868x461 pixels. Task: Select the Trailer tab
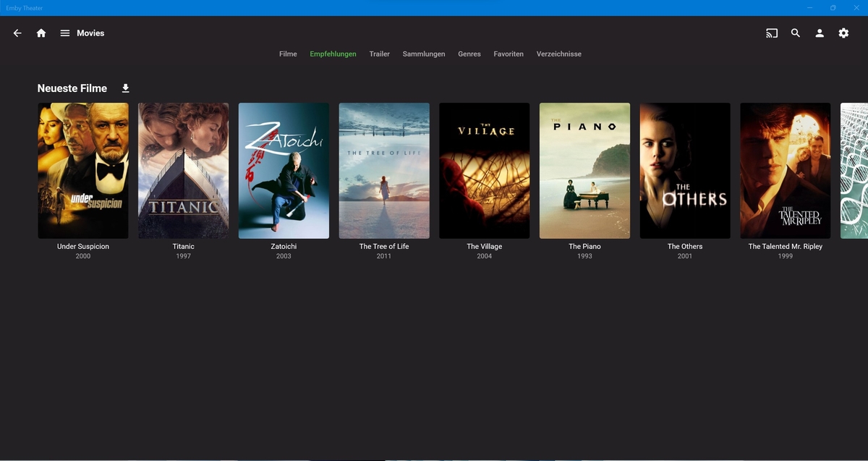coord(379,54)
